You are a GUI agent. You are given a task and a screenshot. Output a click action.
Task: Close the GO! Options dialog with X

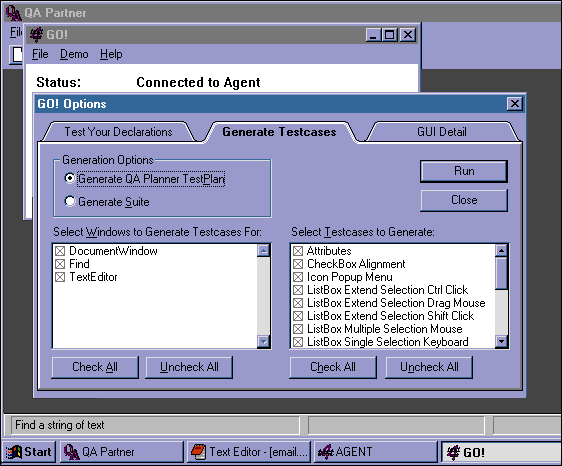(515, 104)
